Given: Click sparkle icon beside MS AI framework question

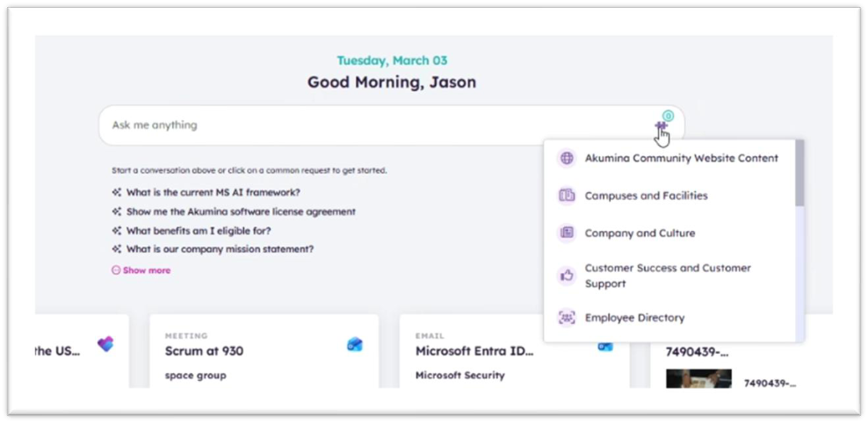Looking at the screenshot, I should [x=116, y=192].
